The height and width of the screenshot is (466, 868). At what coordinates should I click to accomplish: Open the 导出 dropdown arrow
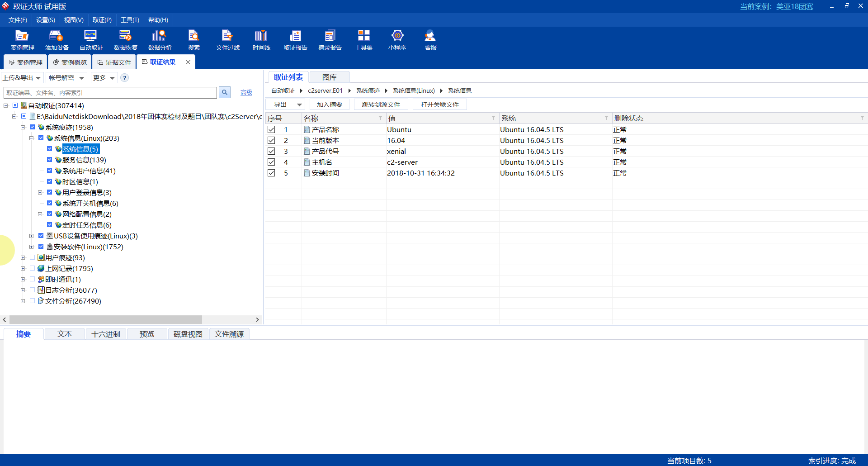(299, 105)
